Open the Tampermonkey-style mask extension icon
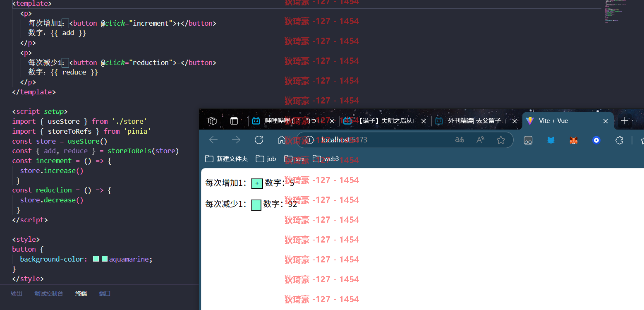 528,140
